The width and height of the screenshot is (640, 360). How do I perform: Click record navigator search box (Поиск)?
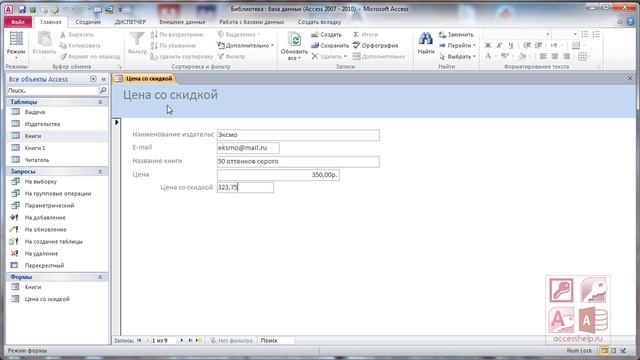pyautogui.click(x=276, y=340)
